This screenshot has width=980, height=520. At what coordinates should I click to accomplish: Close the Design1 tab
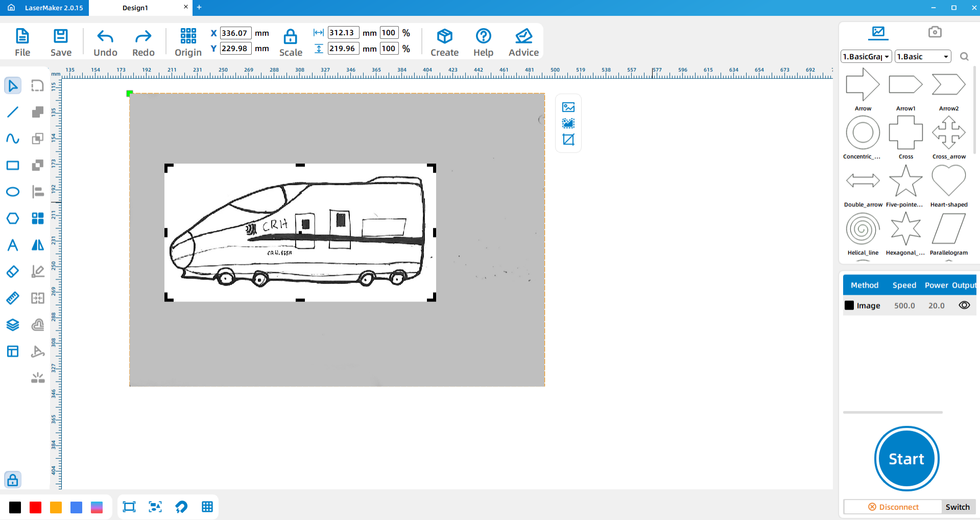coord(186,7)
